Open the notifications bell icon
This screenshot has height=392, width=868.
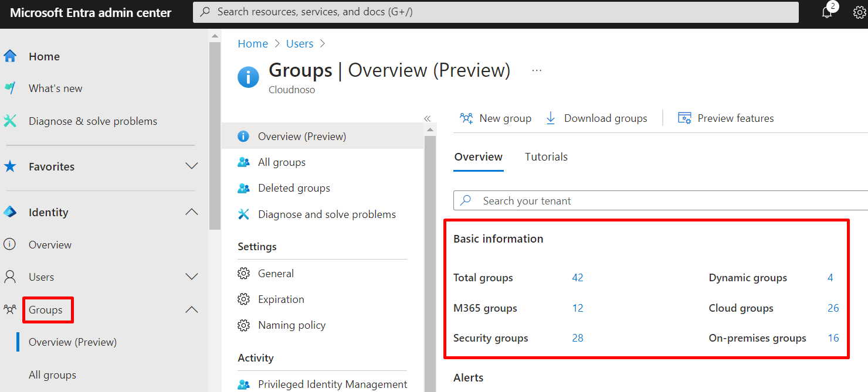click(x=827, y=13)
